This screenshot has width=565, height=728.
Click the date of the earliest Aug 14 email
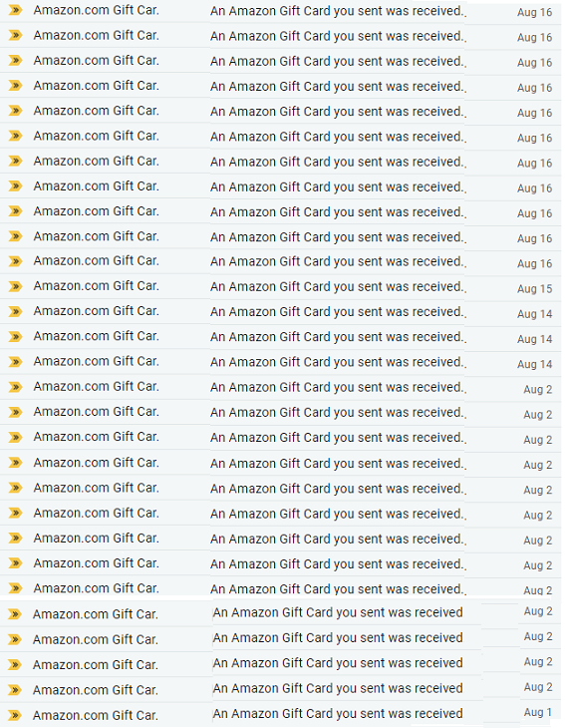(534, 364)
